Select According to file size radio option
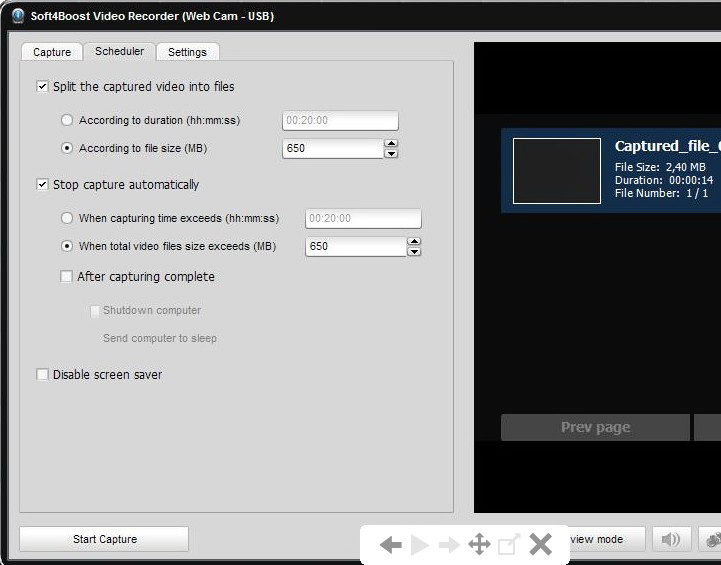 (67, 148)
